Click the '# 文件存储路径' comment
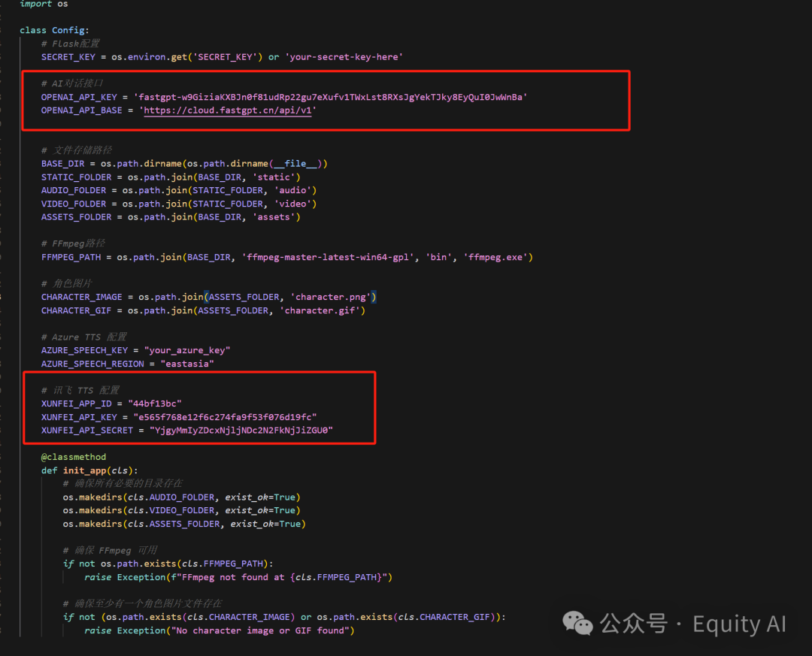 (x=77, y=150)
